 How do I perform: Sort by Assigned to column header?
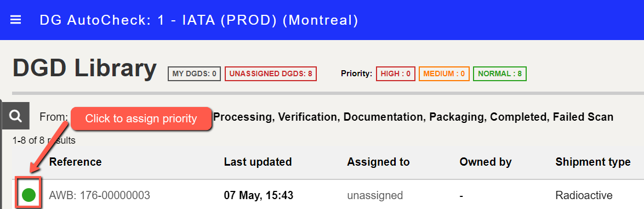[378, 162]
